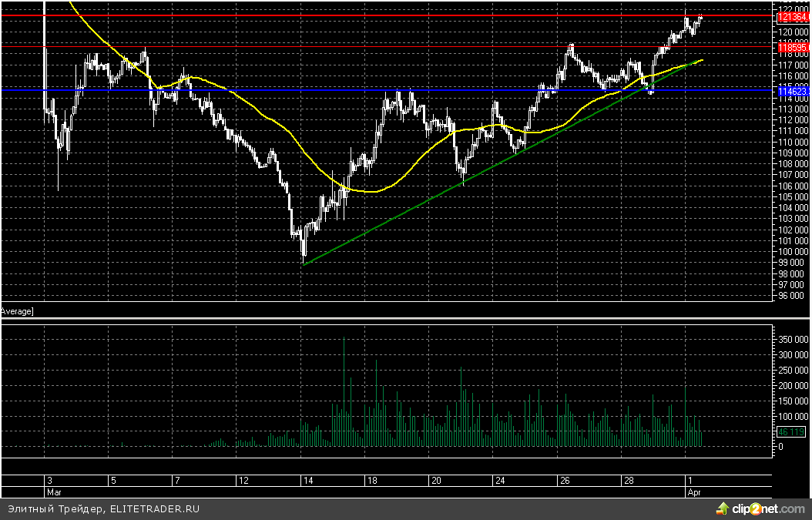Click the clip2net.com logo icon
This screenshot has width=812, height=520.
point(722,508)
